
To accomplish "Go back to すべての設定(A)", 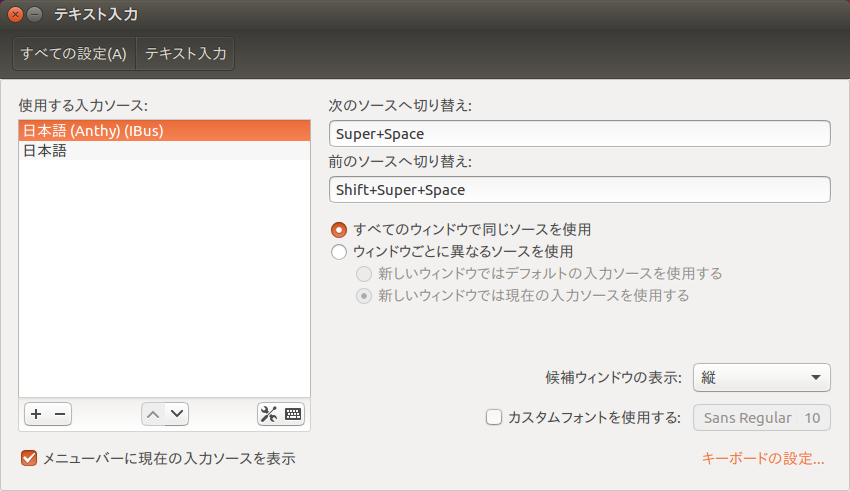I will (74, 54).
